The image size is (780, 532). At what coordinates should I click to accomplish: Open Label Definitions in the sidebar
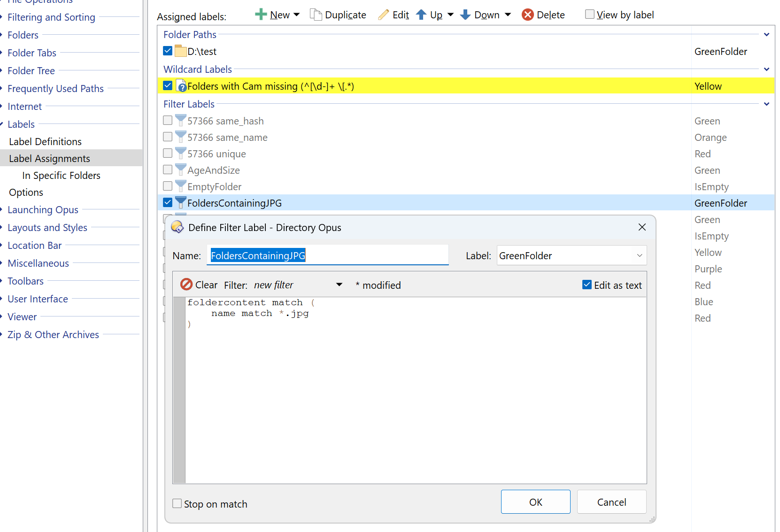click(45, 141)
